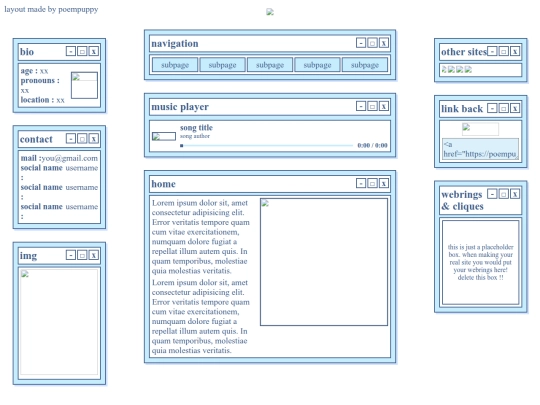Maximize the home window
Viewport: 540px width, 405px height.
(x=372, y=183)
